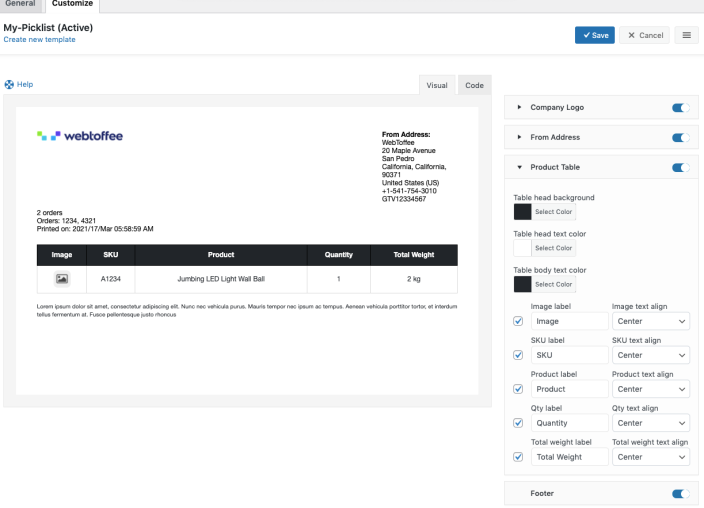
Task: Uncheck the Qty label checkbox
Action: click(x=518, y=423)
